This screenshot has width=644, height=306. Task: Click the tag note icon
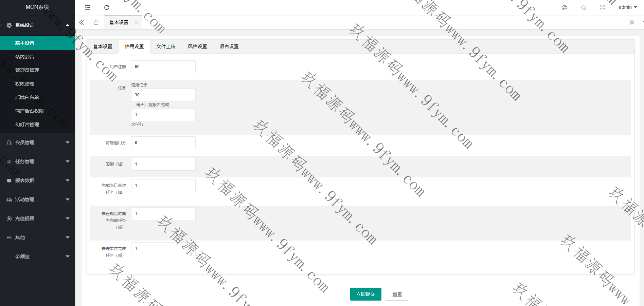click(583, 7)
